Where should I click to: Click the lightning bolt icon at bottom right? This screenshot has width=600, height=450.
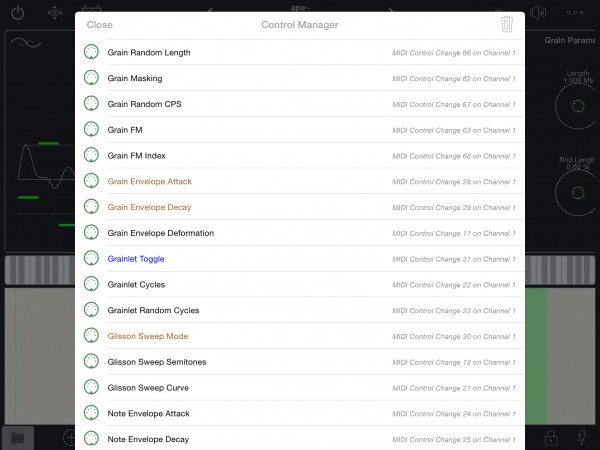click(582, 437)
